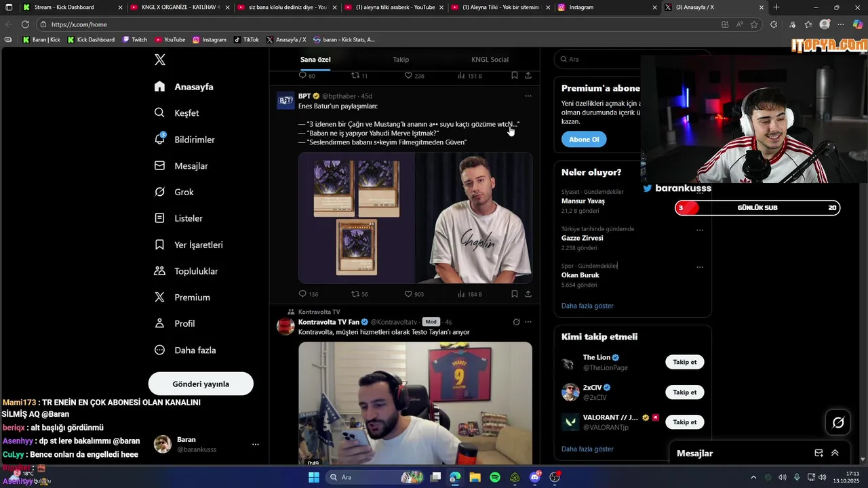Expand Daha fazla sidebar menu
Screen dimensions: 868x488
[185, 350]
